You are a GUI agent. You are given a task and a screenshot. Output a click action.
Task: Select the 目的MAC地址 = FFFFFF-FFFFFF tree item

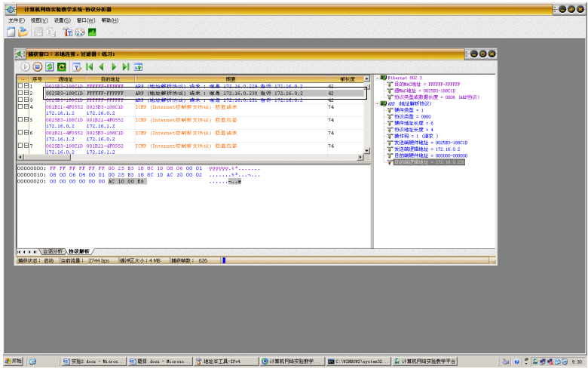click(x=427, y=85)
